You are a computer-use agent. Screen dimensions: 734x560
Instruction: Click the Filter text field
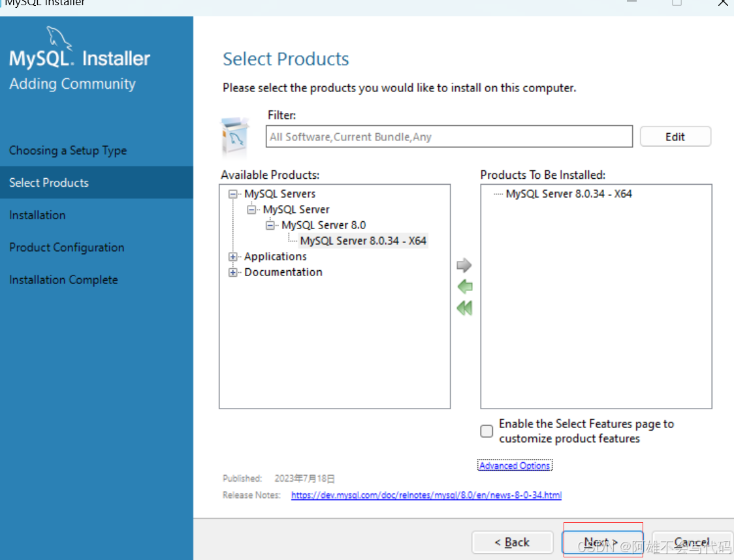pos(449,136)
